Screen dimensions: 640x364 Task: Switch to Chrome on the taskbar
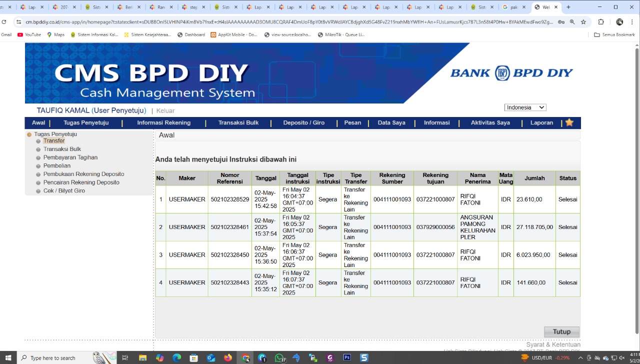click(245, 357)
